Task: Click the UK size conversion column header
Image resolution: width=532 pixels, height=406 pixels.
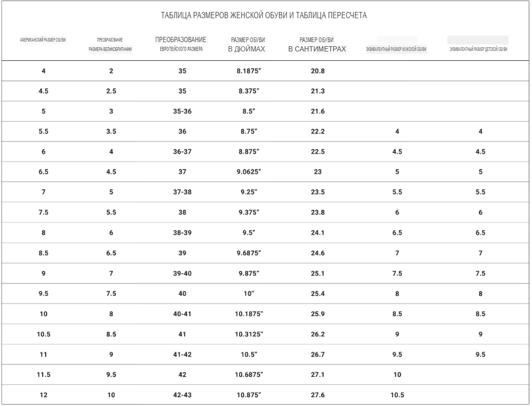Action: [x=110, y=45]
